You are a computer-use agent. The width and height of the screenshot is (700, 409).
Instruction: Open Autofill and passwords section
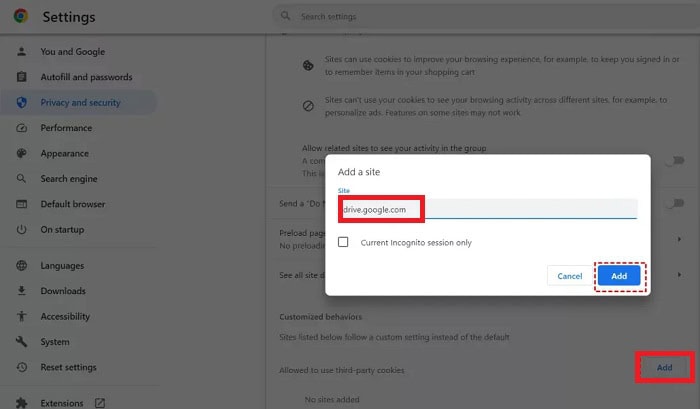tap(86, 77)
